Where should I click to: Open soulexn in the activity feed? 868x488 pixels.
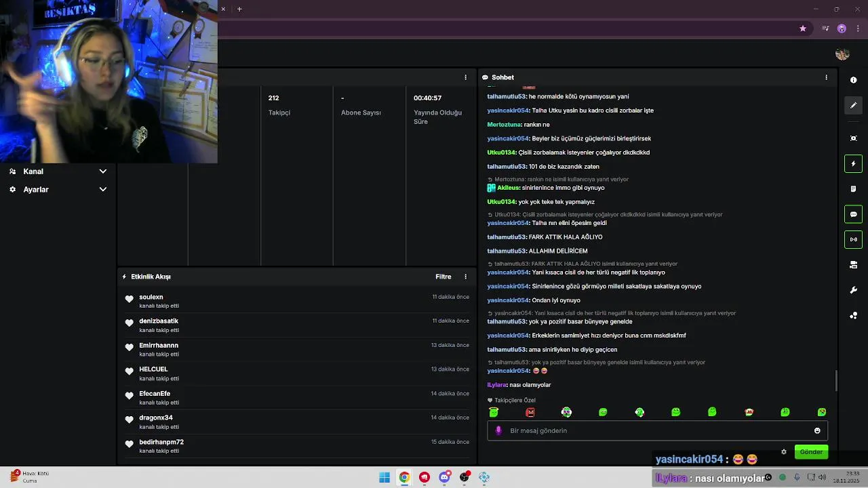(151, 297)
